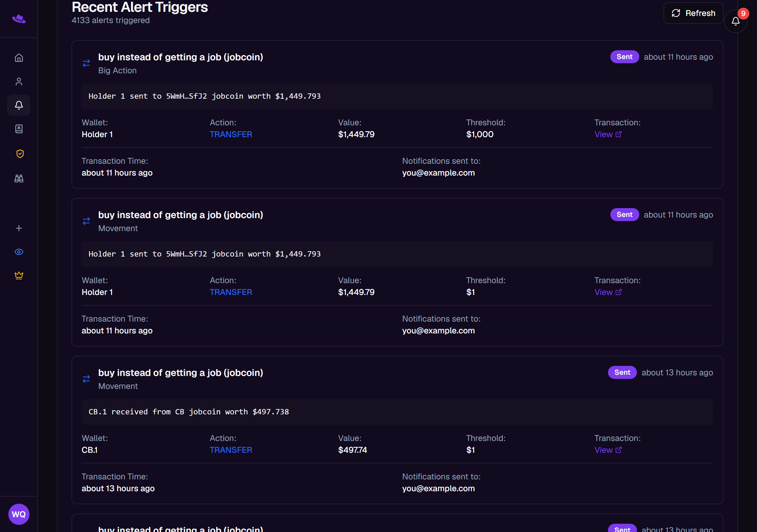Click Holder 1 wallet in Big Action alert
The height and width of the screenshot is (532, 757).
[x=97, y=134]
